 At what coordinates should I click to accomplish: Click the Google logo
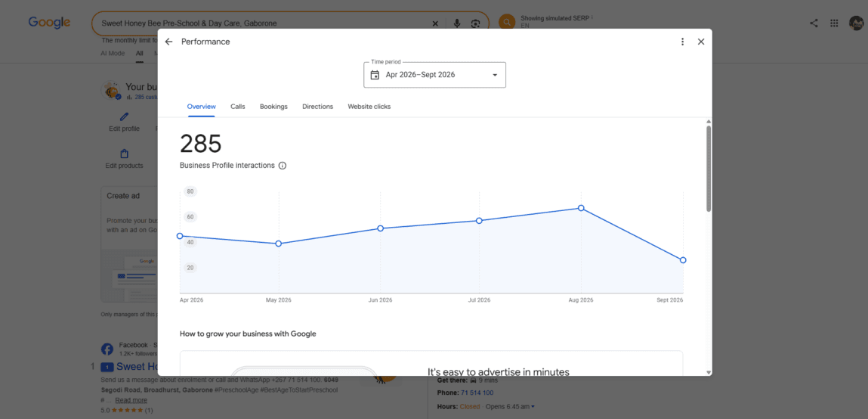coord(49,23)
